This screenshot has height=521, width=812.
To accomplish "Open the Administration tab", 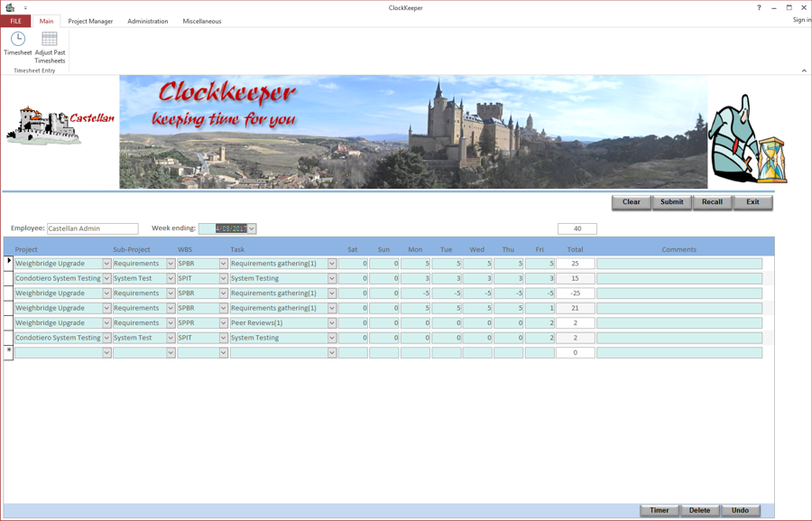I will (x=148, y=22).
